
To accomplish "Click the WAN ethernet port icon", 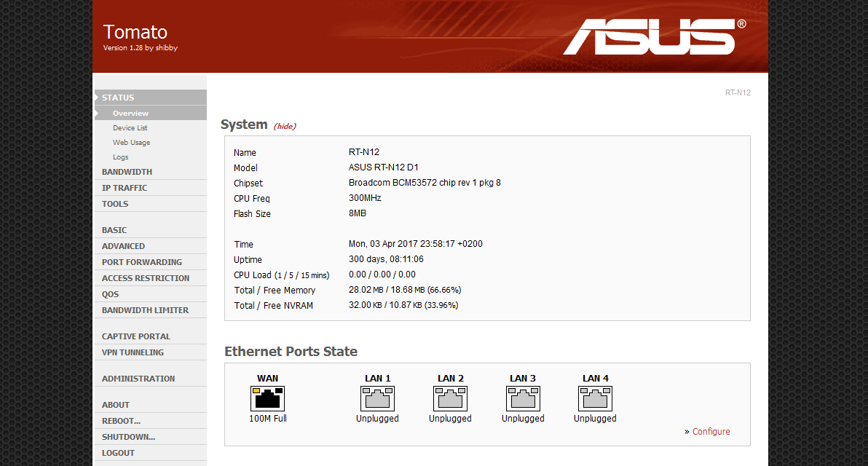I will point(267,398).
